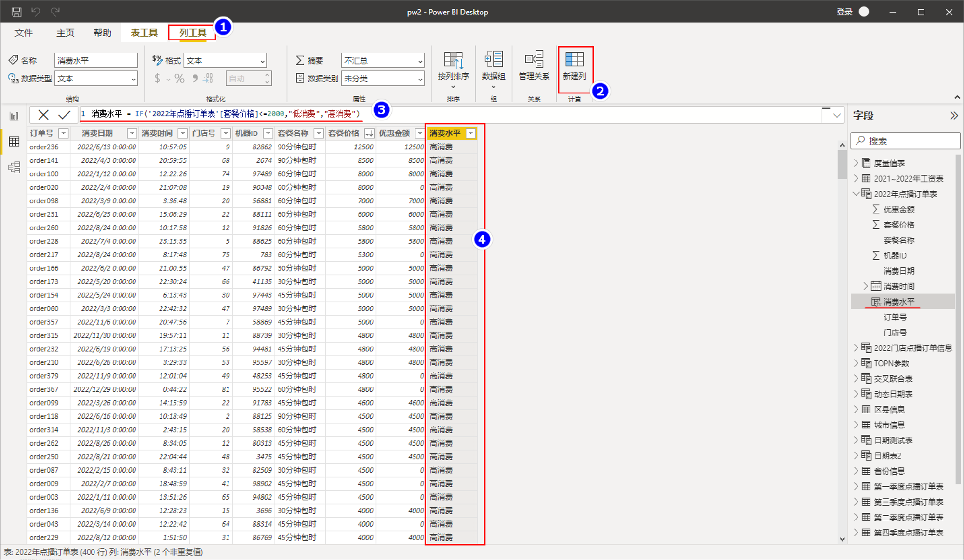Expand 消费时间 hierarchy field

coord(866,286)
